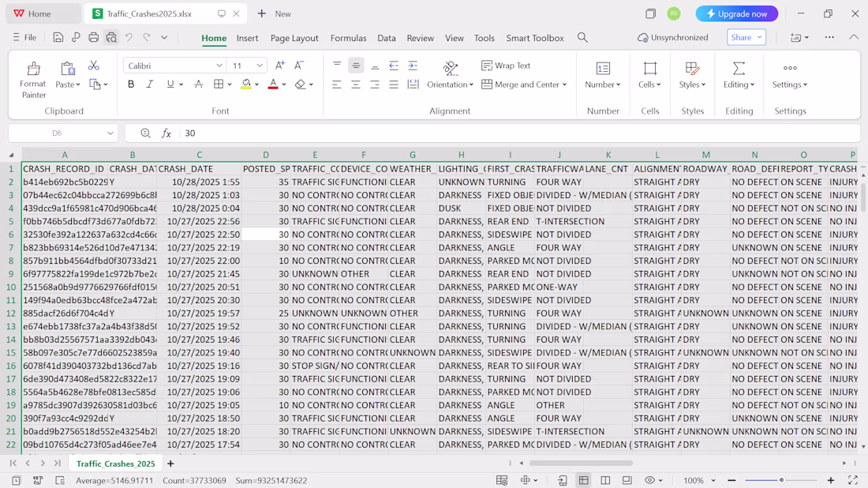
Task: Toggle middle vertical alignment
Action: click(x=356, y=66)
